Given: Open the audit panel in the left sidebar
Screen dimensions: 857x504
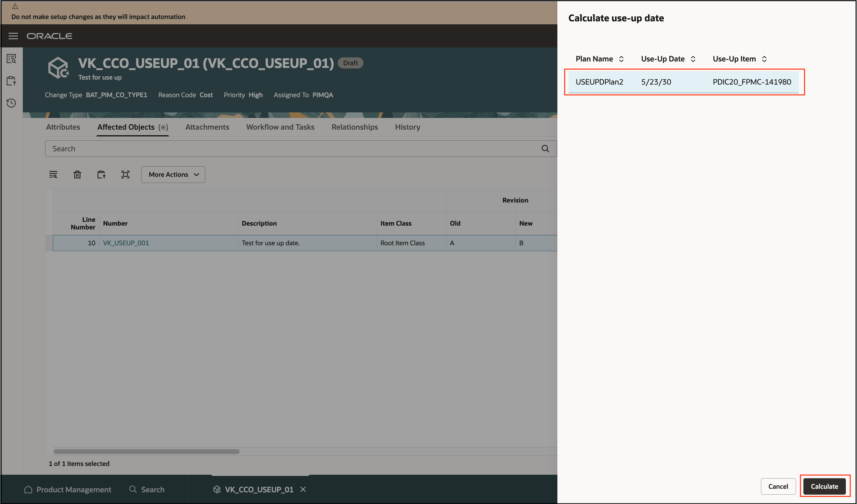Looking at the screenshot, I should 11,59.
